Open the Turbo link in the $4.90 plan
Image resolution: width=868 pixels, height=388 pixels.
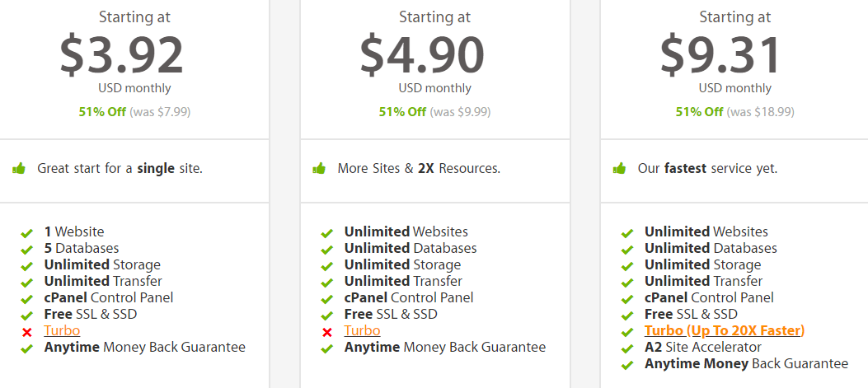point(362,330)
